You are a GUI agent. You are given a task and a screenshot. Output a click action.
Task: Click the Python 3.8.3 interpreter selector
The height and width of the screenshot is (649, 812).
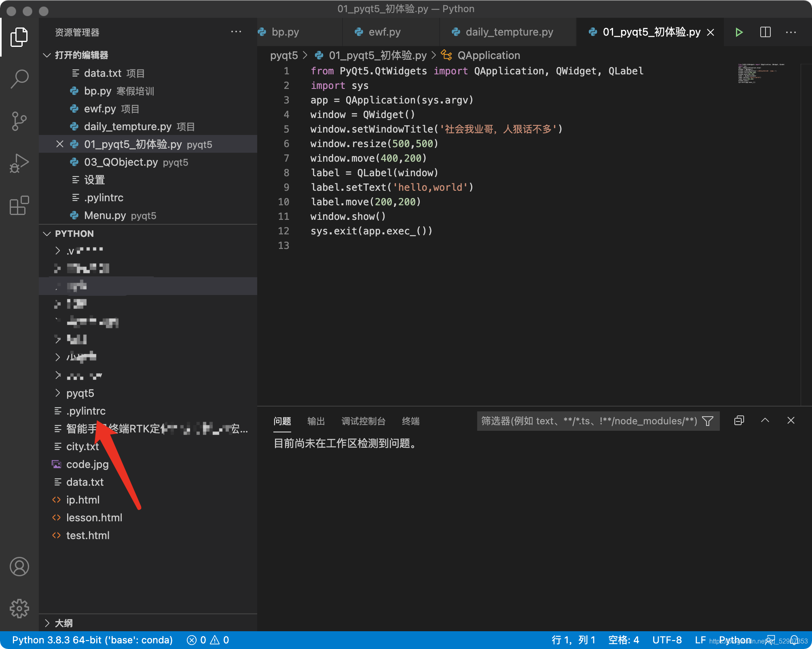point(92,640)
